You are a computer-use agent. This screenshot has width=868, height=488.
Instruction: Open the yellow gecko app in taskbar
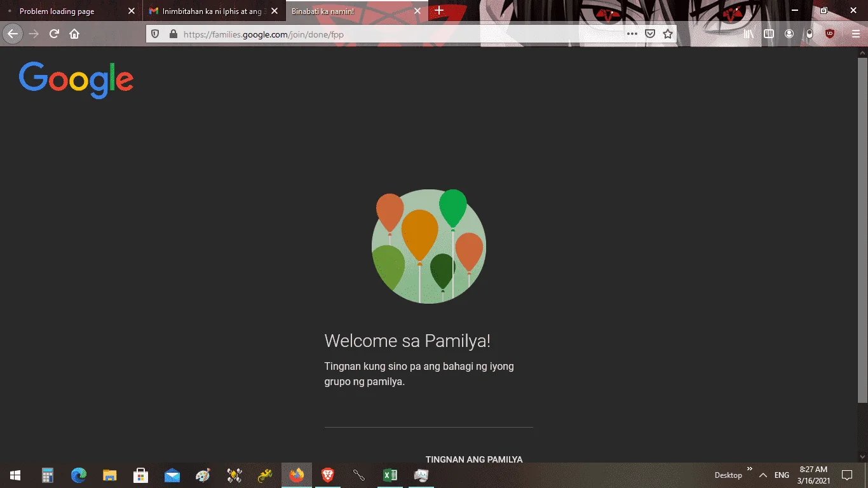[266, 475]
